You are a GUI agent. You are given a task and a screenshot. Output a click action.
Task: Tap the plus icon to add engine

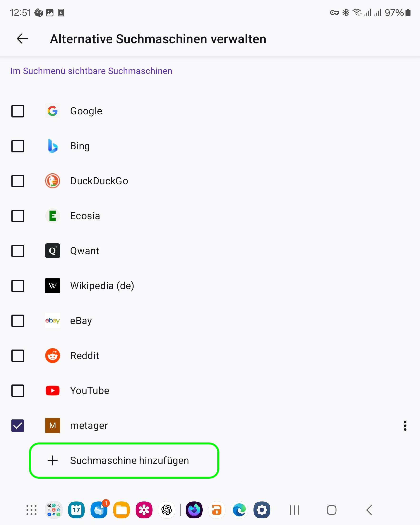(x=52, y=461)
